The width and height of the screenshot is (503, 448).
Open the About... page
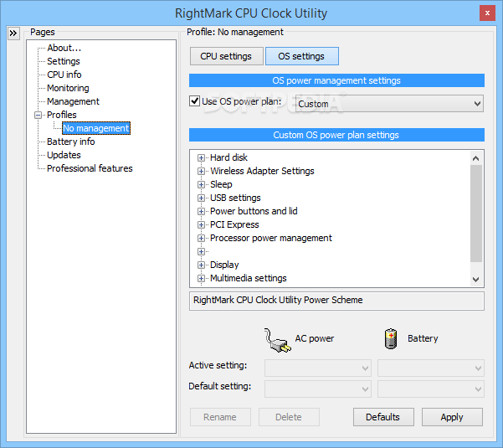[x=64, y=48]
